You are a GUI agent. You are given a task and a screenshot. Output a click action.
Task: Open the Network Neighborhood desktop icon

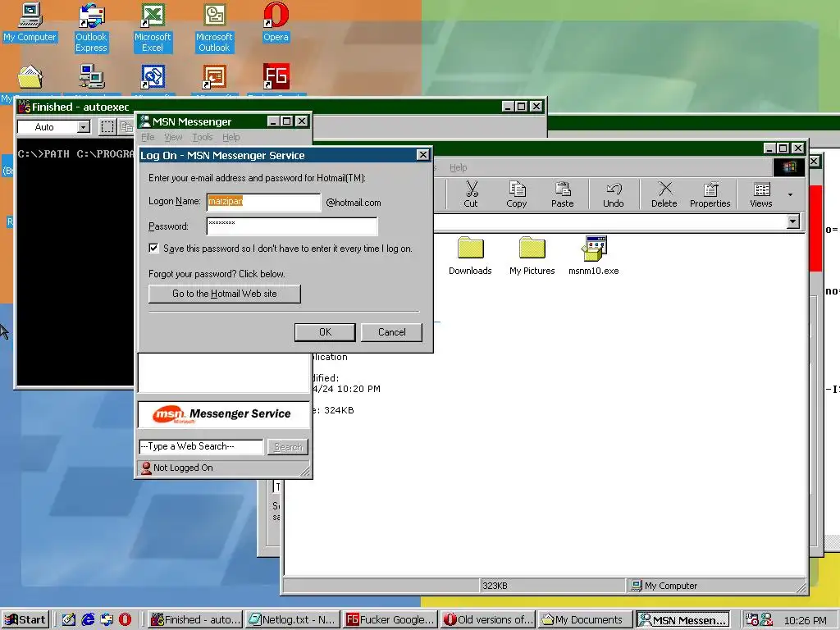point(92,76)
